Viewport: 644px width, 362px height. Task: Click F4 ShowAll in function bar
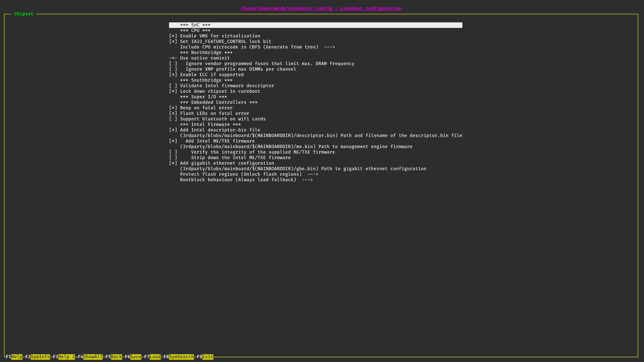(90, 357)
